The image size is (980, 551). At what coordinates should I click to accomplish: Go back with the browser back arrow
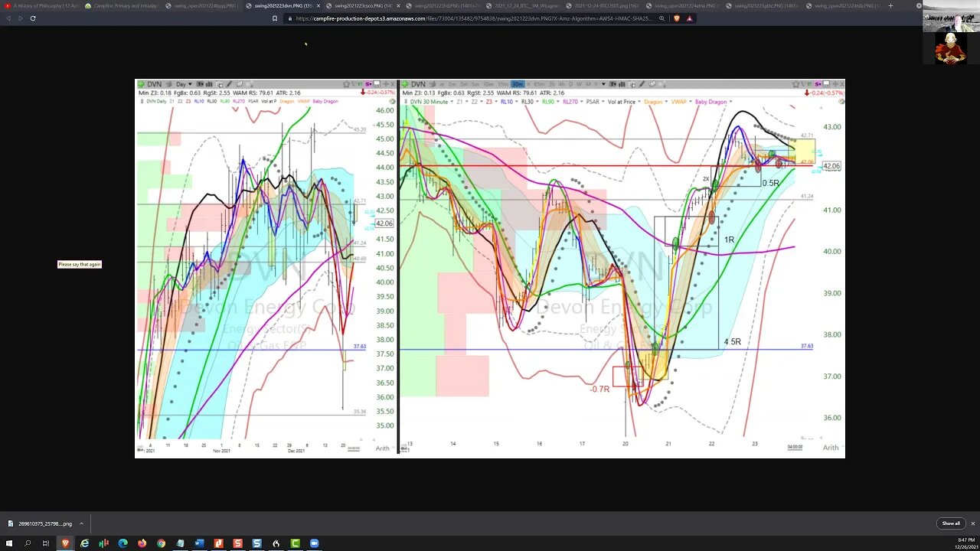pos(8,18)
